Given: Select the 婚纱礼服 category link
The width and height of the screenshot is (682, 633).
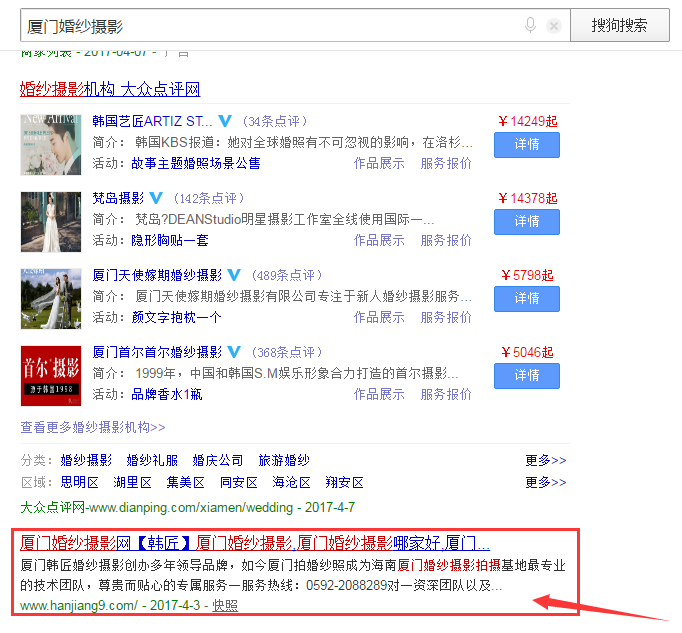Looking at the screenshot, I should coord(152,460).
